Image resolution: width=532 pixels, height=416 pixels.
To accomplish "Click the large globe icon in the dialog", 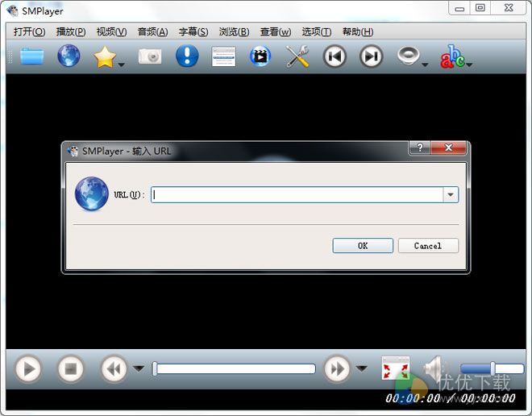I will coord(91,193).
